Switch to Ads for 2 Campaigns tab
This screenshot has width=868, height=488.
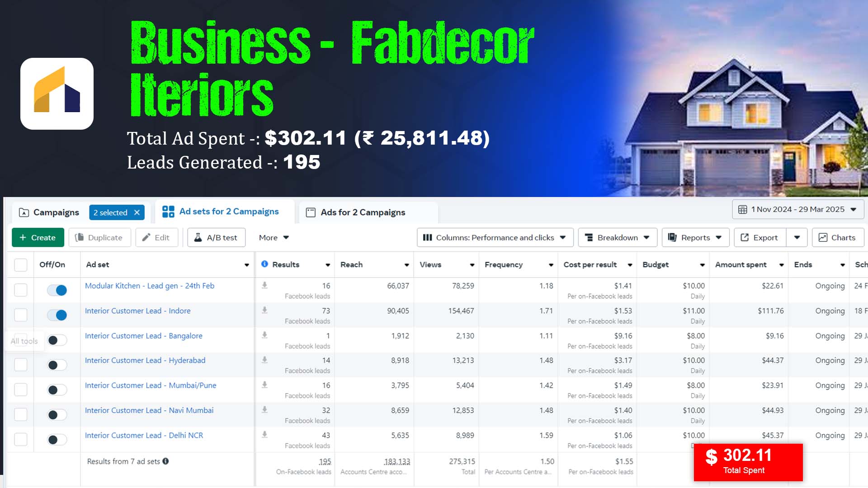coord(368,212)
